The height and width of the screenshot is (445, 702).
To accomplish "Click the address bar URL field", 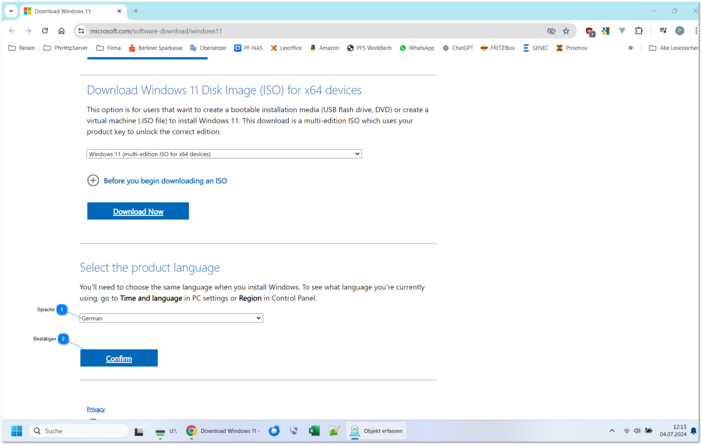I will [300, 31].
